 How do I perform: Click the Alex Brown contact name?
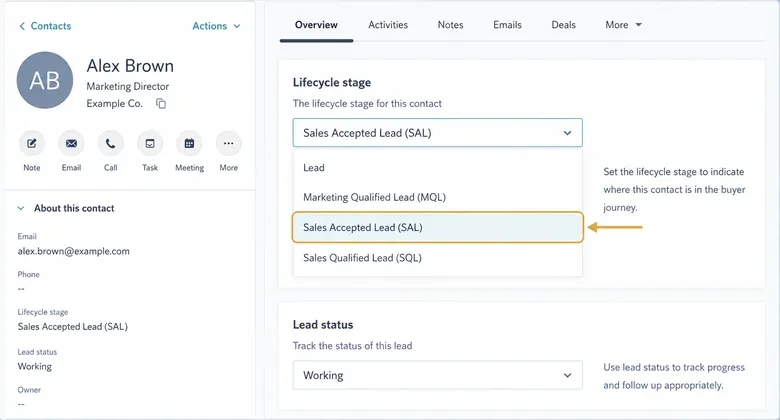click(130, 66)
